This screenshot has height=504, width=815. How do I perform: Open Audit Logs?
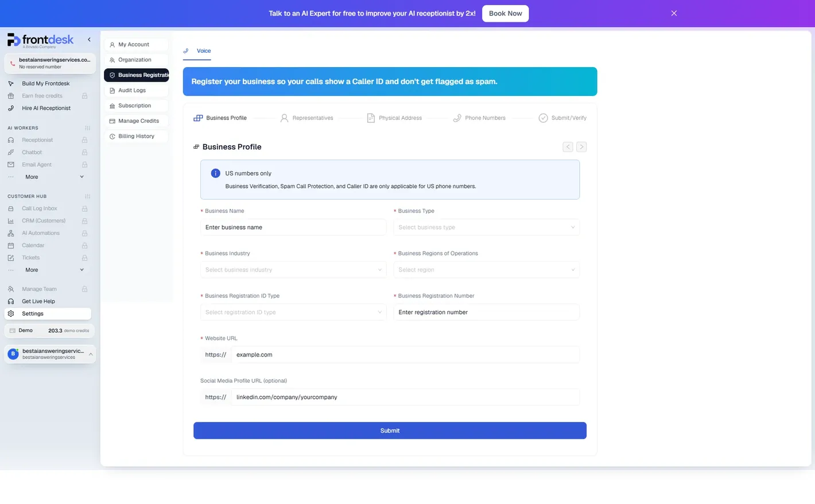[x=136, y=91]
